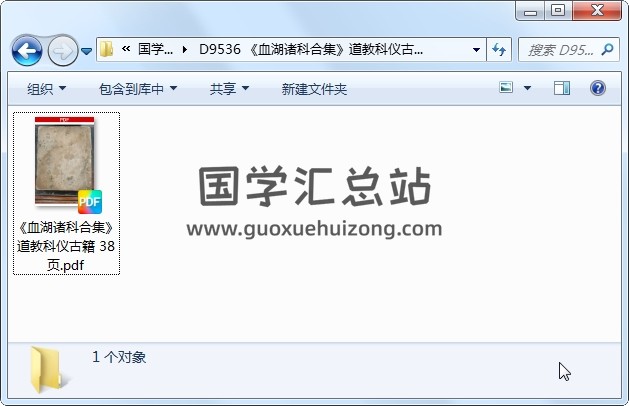Go back with the blue Back arrow
This screenshot has width=629, height=406.
27,51
